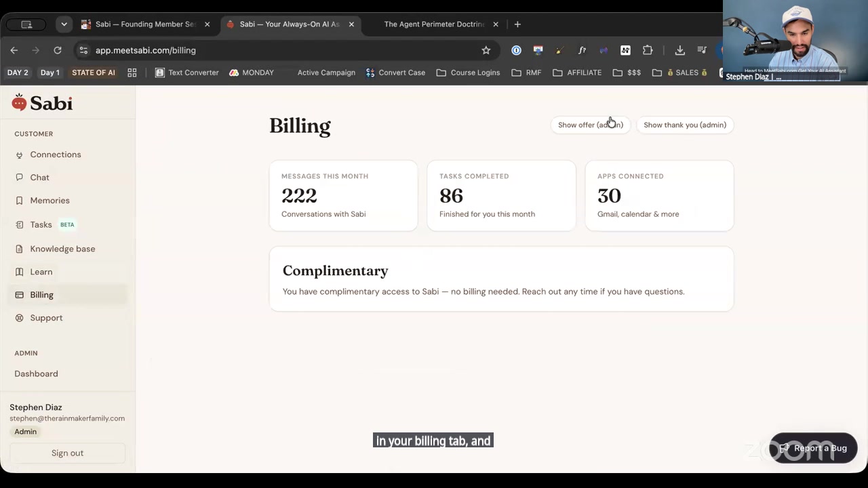Open the DAY 2 bookmark

tap(18, 73)
